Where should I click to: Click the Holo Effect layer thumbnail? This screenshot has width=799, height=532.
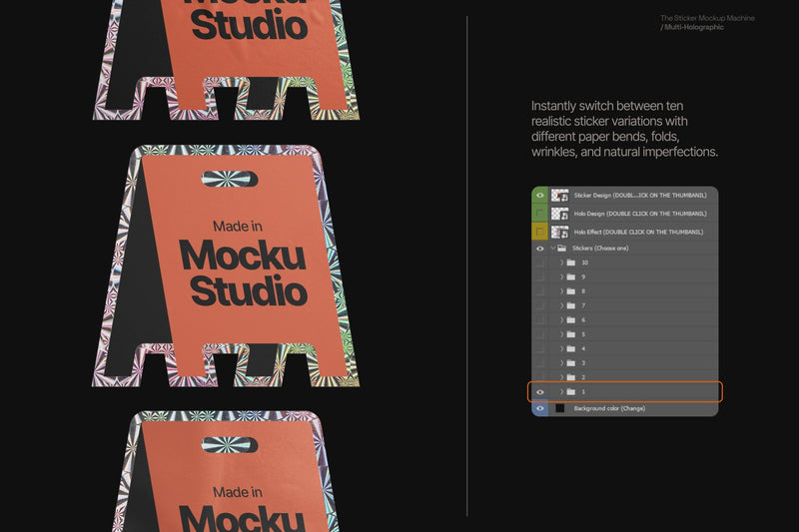(x=560, y=232)
